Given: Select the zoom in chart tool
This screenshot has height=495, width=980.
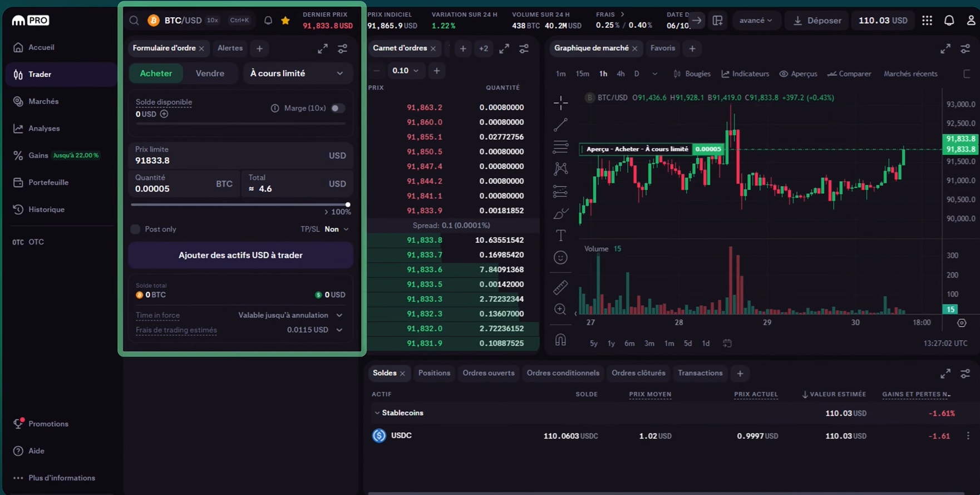Looking at the screenshot, I should [x=560, y=310].
